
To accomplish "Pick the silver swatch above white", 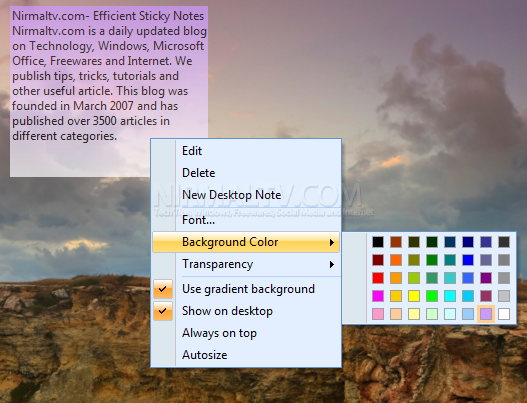I will 504,296.
